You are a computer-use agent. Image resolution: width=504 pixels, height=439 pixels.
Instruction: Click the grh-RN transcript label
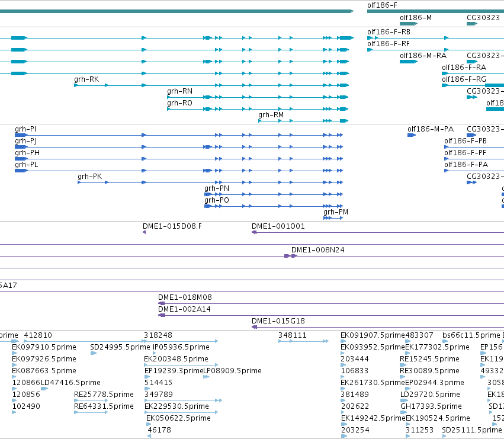(179, 91)
